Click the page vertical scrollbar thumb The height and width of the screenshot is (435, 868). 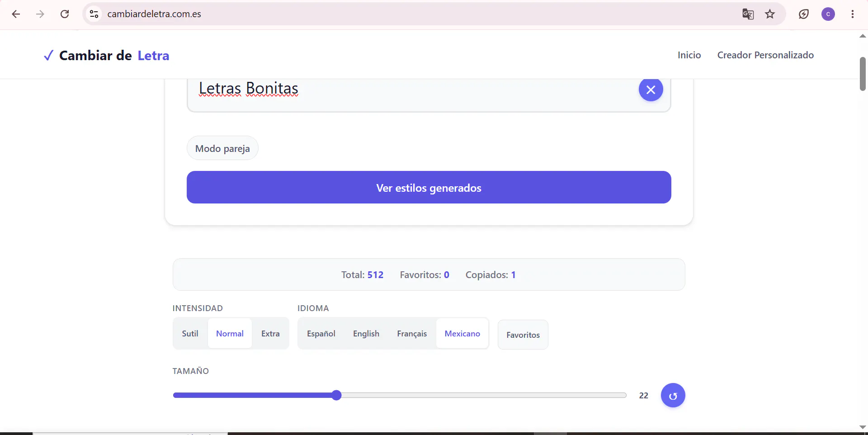click(863, 74)
